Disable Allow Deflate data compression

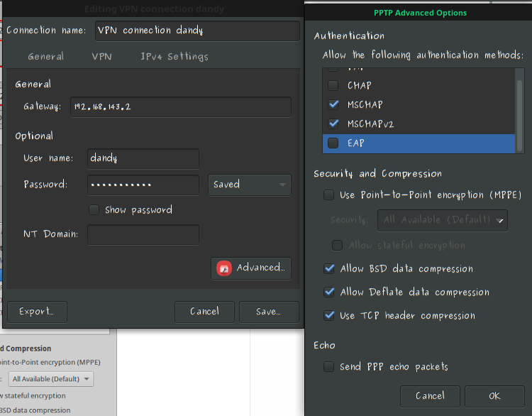pos(329,292)
